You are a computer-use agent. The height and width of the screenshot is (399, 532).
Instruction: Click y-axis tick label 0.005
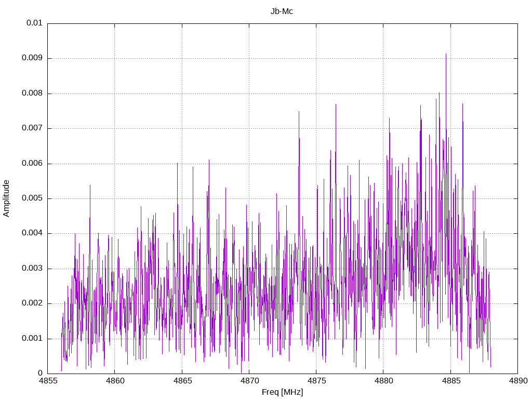(32, 198)
